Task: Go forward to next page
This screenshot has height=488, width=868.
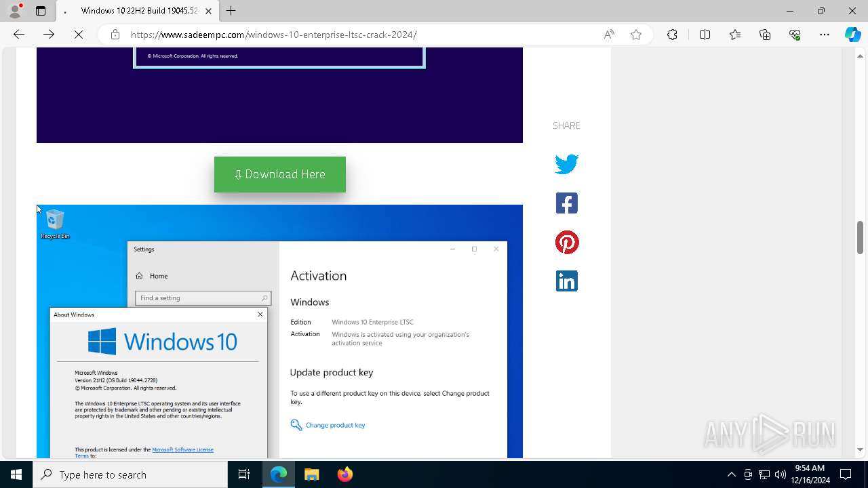Action: coord(49,35)
